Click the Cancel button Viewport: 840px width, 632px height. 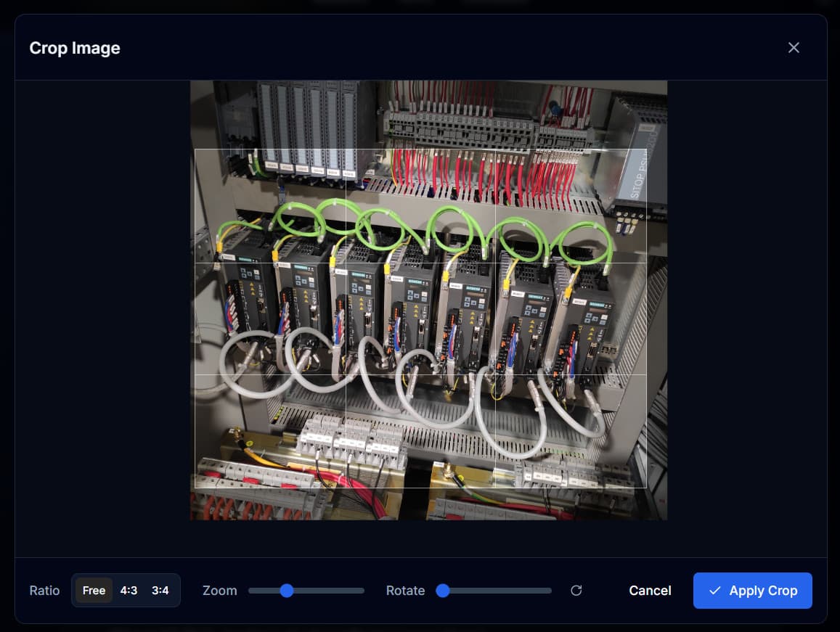(650, 591)
